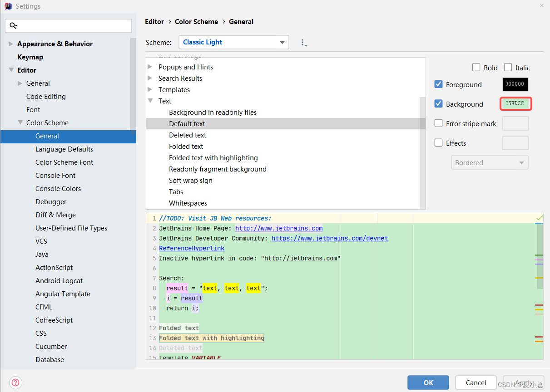Select CoffeeScript color scheme page
This screenshot has width=550, height=392.
[54, 320]
